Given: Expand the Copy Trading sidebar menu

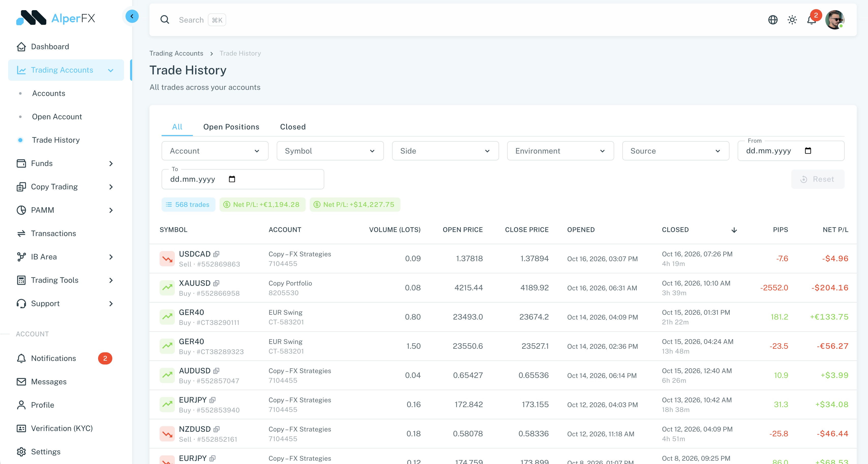Looking at the screenshot, I should (66, 187).
